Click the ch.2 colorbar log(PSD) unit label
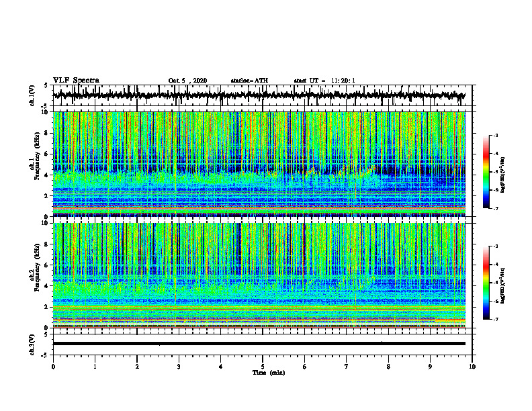The height and width of the screenshot is (411, 532). 503,285
